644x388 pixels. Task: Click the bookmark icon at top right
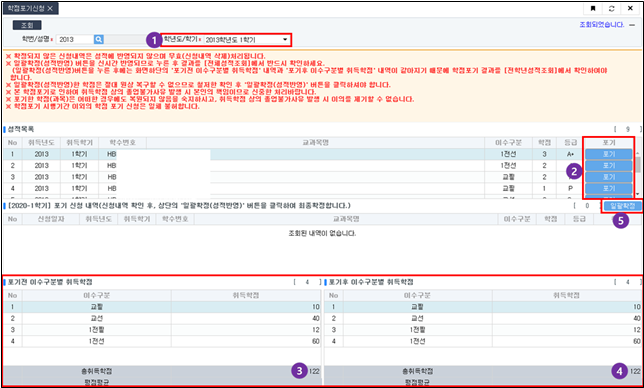(x=593, y=9)
